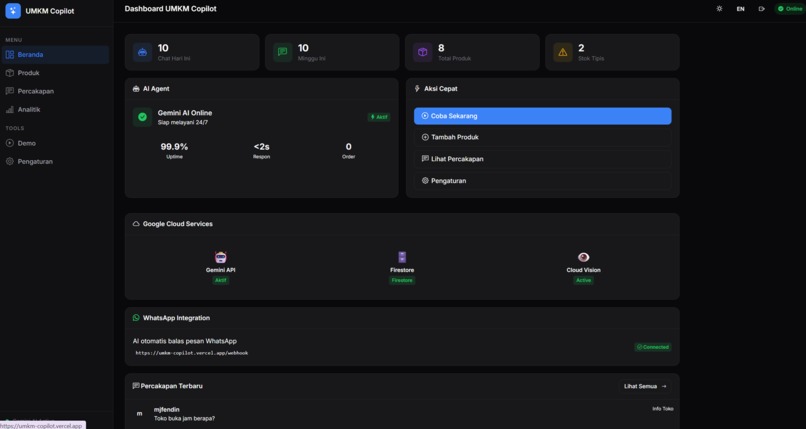Click the Gemini API robot icon

pos(221,257)
